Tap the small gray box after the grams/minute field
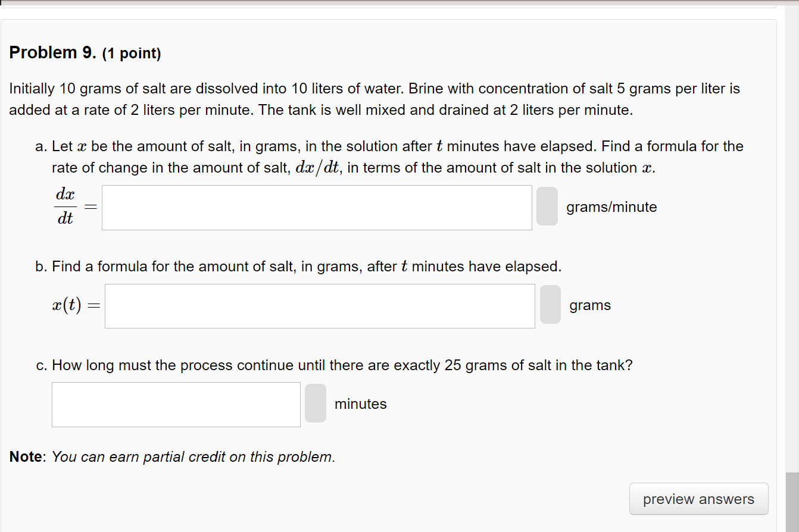Screen dimensions: 799x532 tap(547, 206)
